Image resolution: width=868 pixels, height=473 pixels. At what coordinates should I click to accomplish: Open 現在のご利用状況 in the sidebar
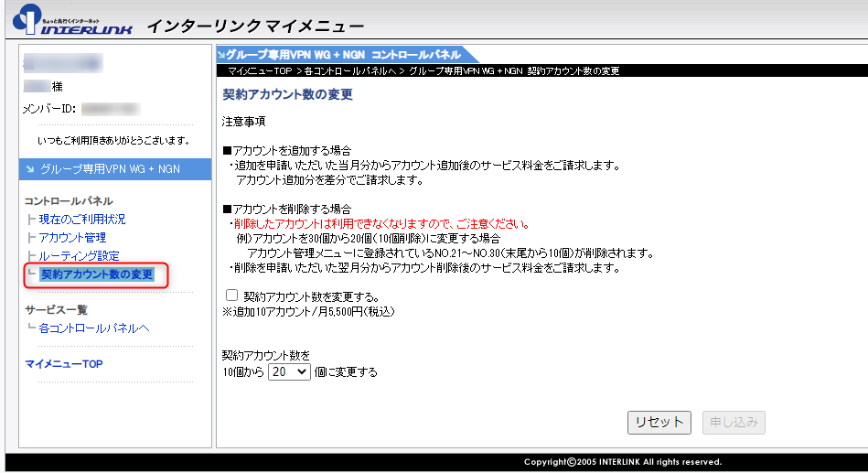[82, 220]
